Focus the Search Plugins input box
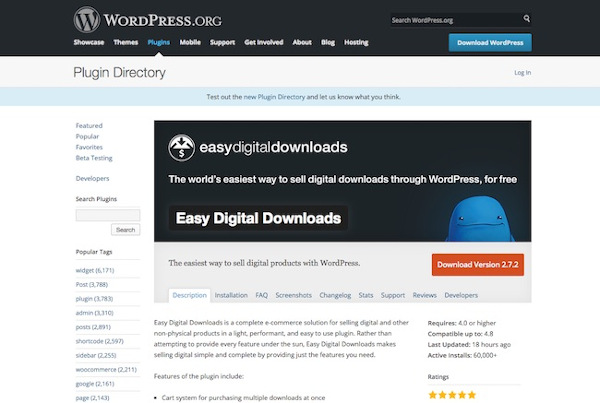 tap(108, 215)
